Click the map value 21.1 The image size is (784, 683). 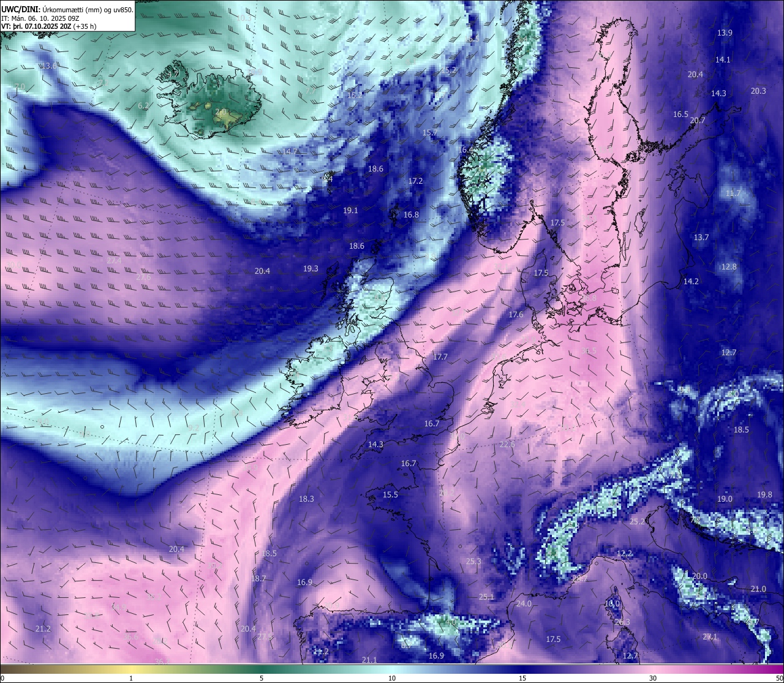click(x=369, y=660)
